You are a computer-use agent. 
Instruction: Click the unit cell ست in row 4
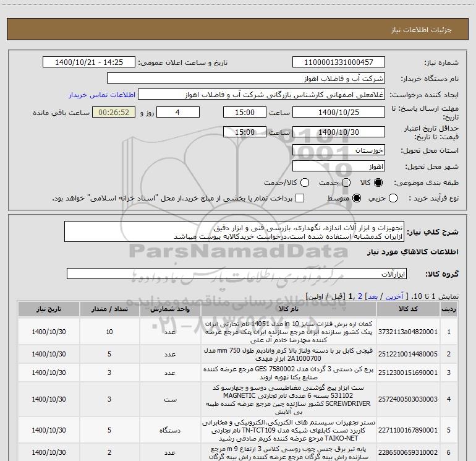170,399
